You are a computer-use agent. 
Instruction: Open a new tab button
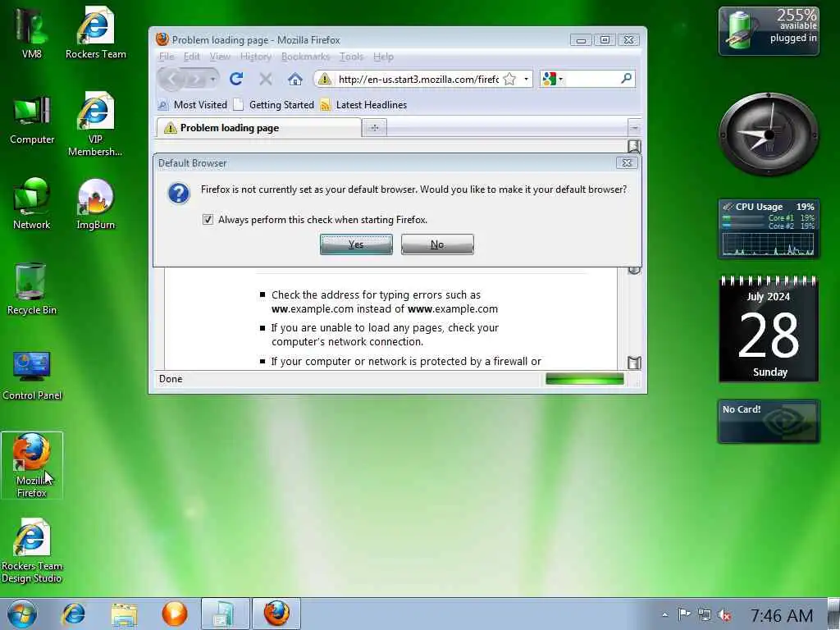[x=374, y=128]
